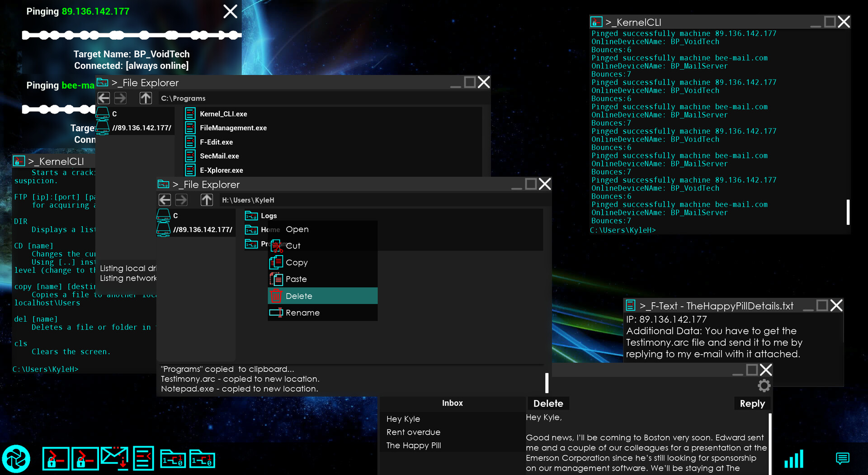Open the SecMail mail icon on the taskbar
Image resolution: width=868 pixels, height=475 pixels.
point(114,458)
